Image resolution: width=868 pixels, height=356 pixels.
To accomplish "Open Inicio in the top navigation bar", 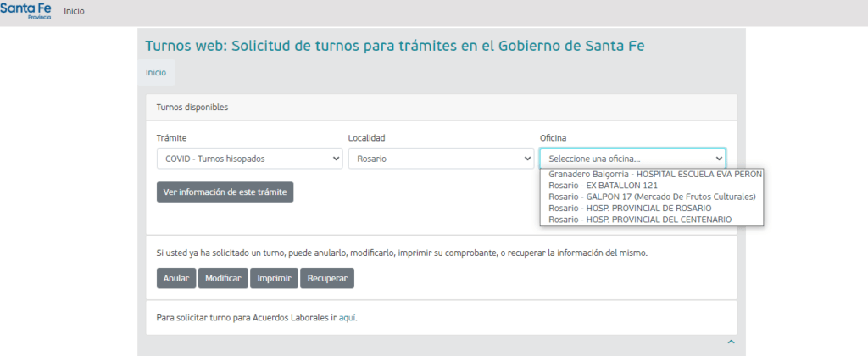I will click(75, 11).
